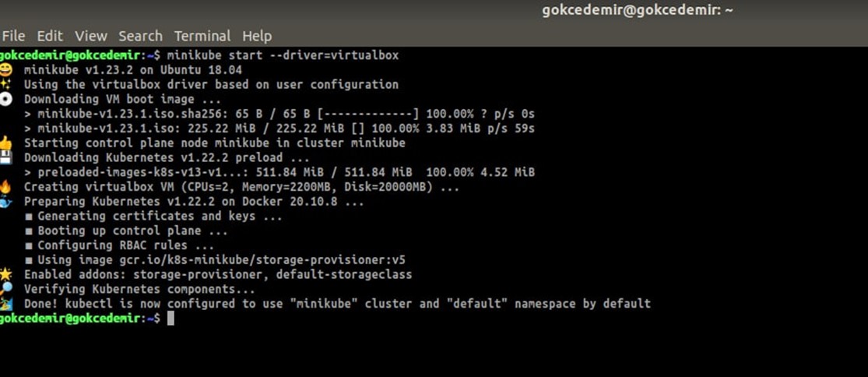
Task: Open the Terminal menu
Action: [x=202, y=36]
